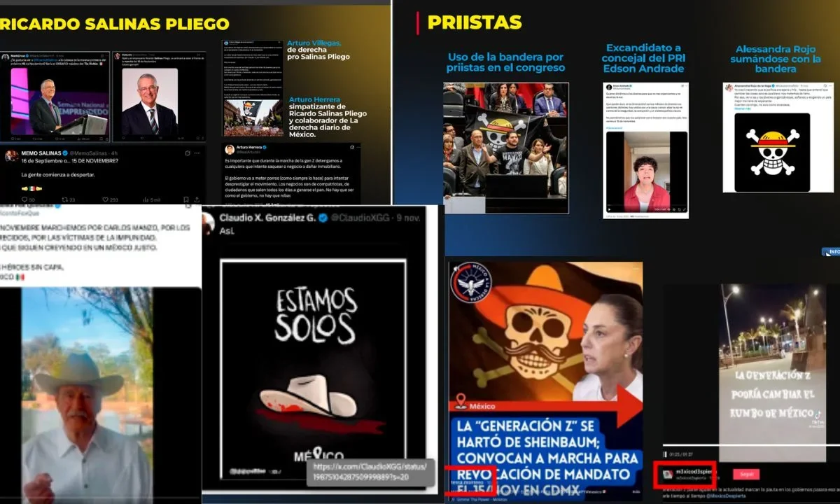
Task: Bookmark the Memo Salinas tweet
Action: click(x=185, y=199)
